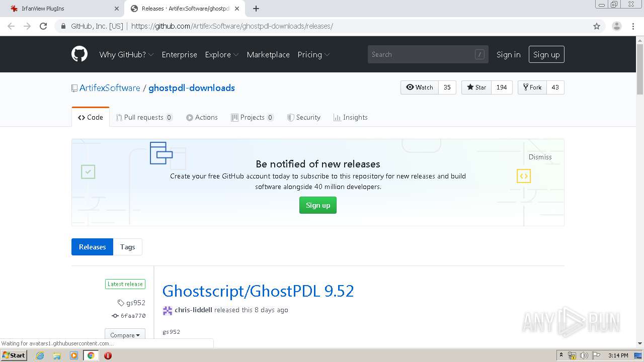Click the header Sign up button
This screenshot has height=362, width=644.
pyautogui.click(x=546, y=54)
